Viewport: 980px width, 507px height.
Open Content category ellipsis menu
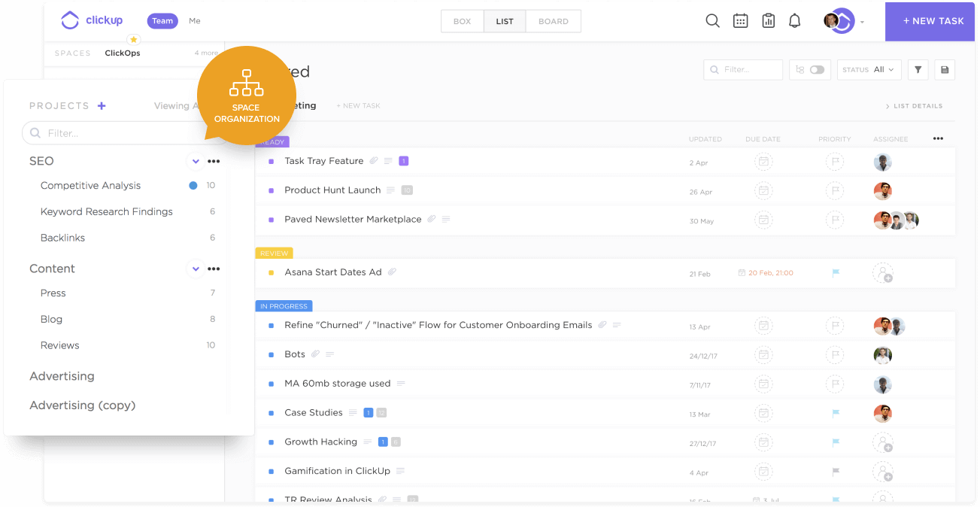point(214,269)
